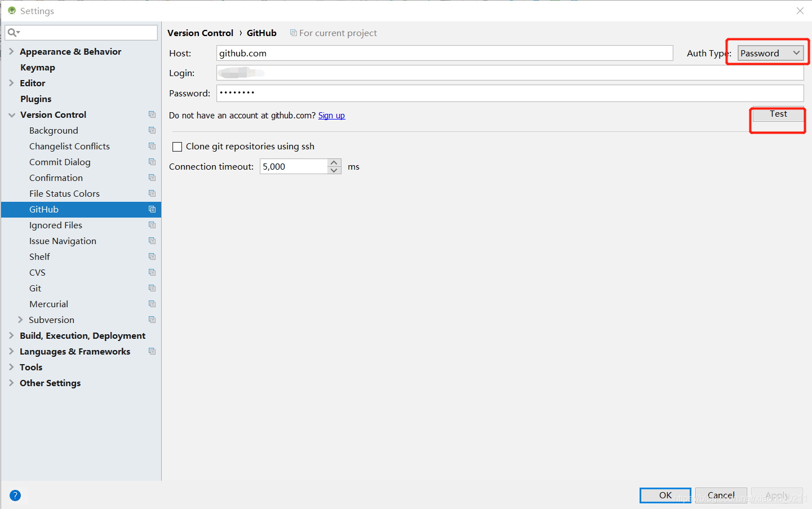Screen dimensions: 812x509
Task: Open CVS settings page
Action: pyautogui.click(x=37, y=272)
